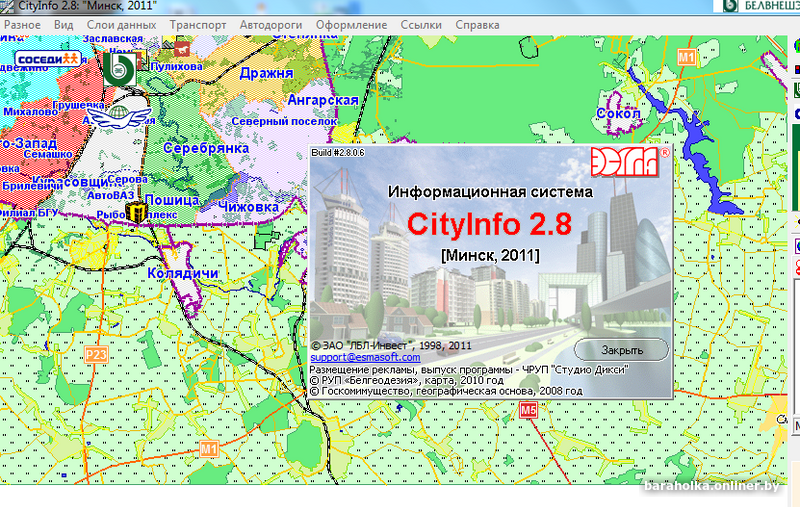800x507 pixels.
Task: Open the Справка menu
Action: tap(478, 25)
